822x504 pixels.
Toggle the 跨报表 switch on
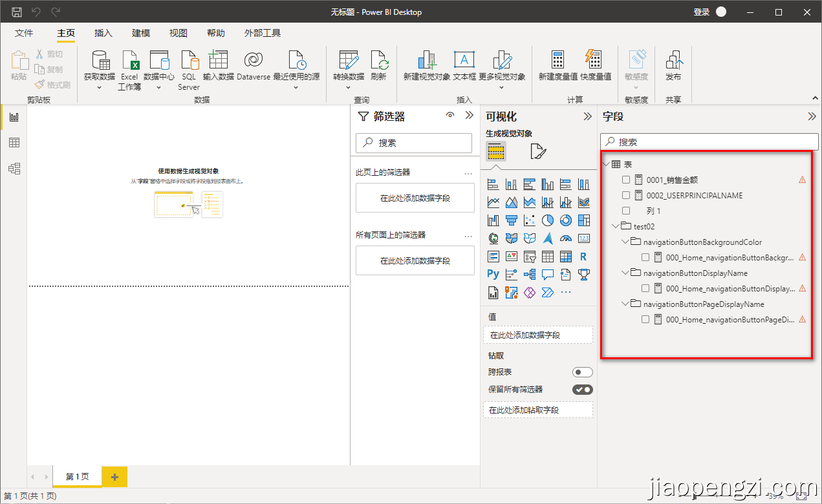pyautogui.click(x=582, y=372)
